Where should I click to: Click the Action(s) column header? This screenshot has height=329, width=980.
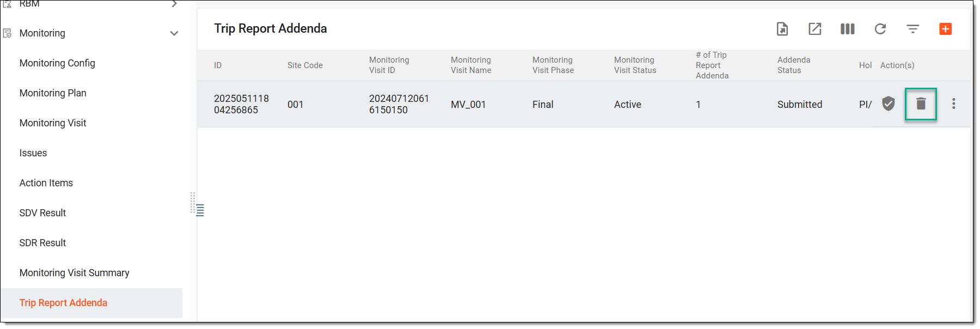pyautogui.click(x=897, y=65)
